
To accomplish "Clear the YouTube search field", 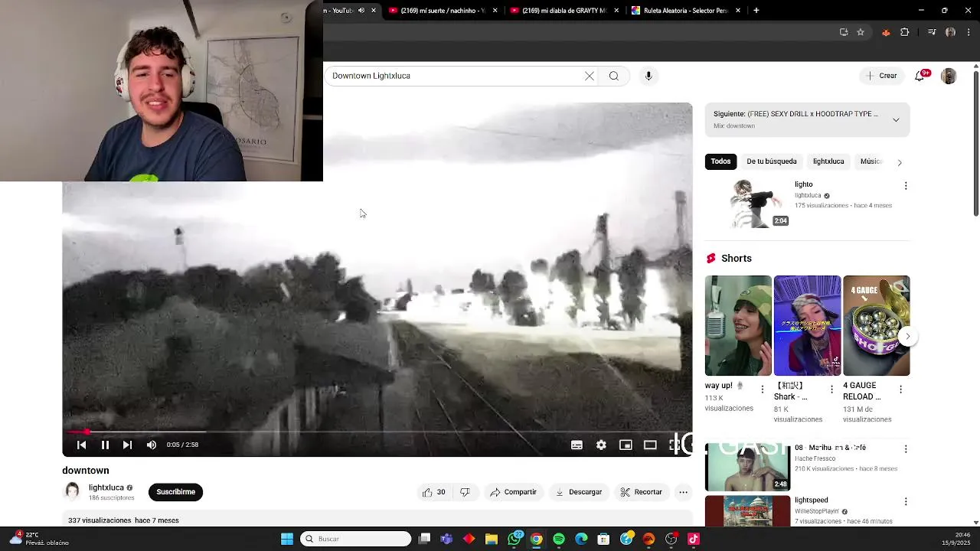I will [x=590, y=76].
